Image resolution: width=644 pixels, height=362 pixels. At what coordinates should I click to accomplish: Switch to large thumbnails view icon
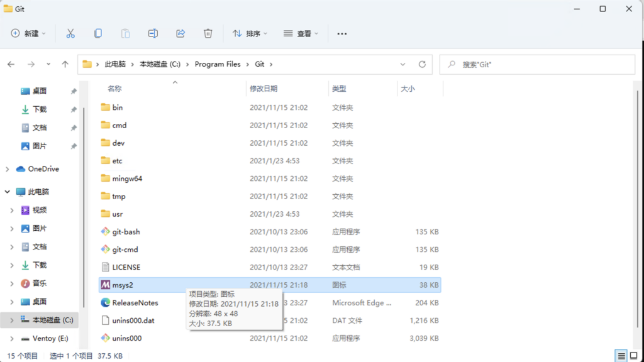coord(634,356)
